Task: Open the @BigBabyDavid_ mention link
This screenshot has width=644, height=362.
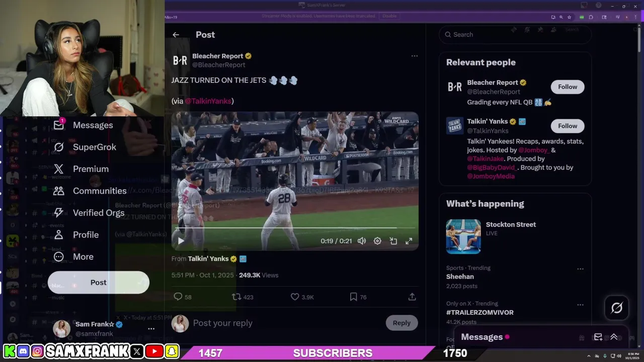Action: point(492,167)
